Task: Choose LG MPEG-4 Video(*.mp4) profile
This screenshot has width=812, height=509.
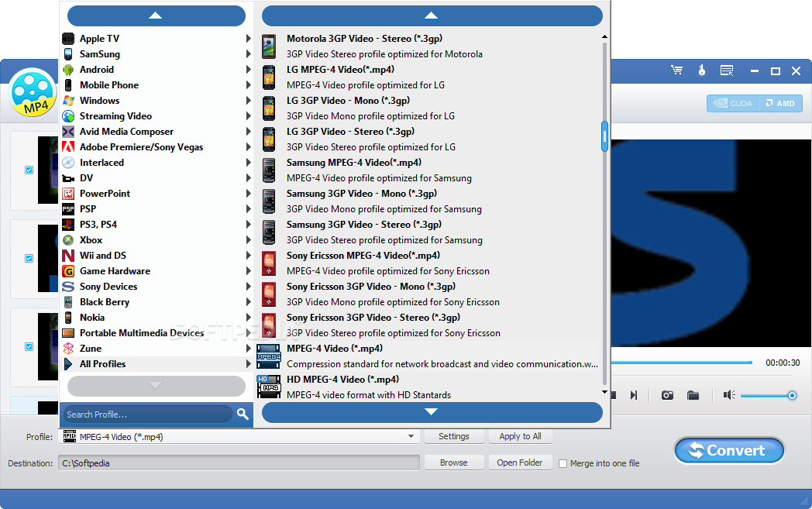Action: 428,77
